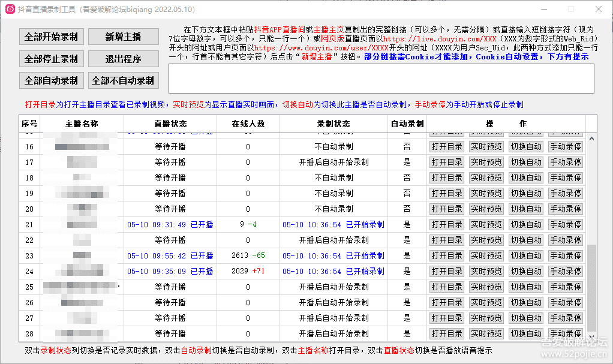Click 切换自动 in row 18
The height and width of the screenshot is (364, 613).
coord(526,178)
